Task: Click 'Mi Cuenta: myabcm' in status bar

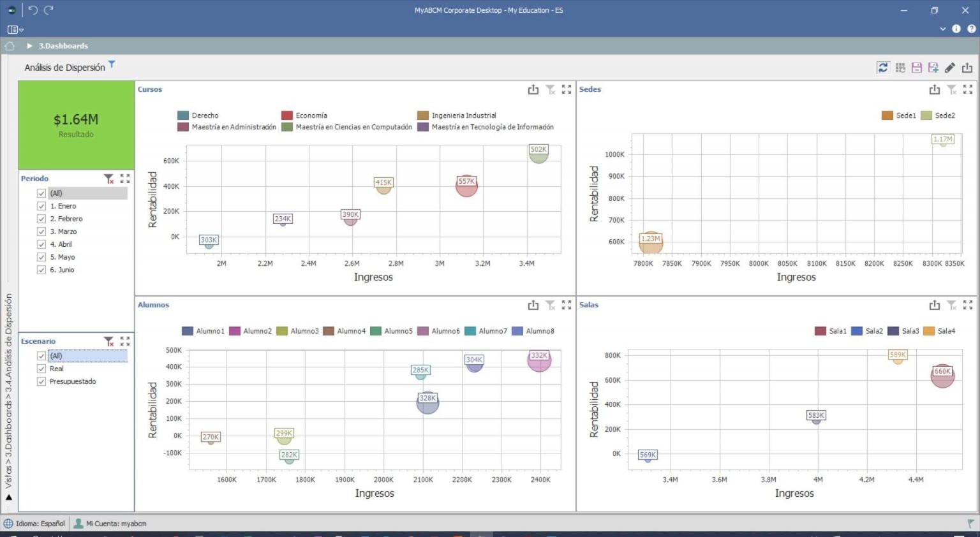Action: pyautogui.click(x=110, y=524)
